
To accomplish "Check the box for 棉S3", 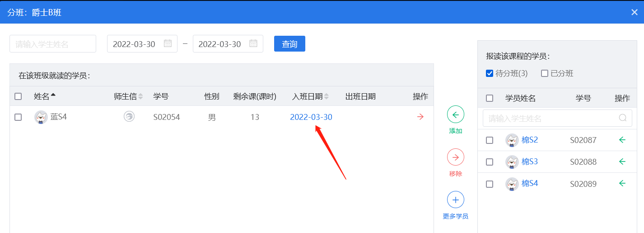I will tap(490, 162).
